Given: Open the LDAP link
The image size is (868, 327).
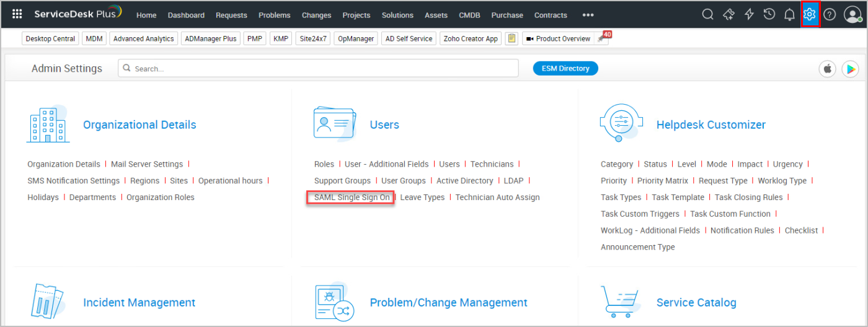Looking at the screenshot, I should click(x=514, y=181).
